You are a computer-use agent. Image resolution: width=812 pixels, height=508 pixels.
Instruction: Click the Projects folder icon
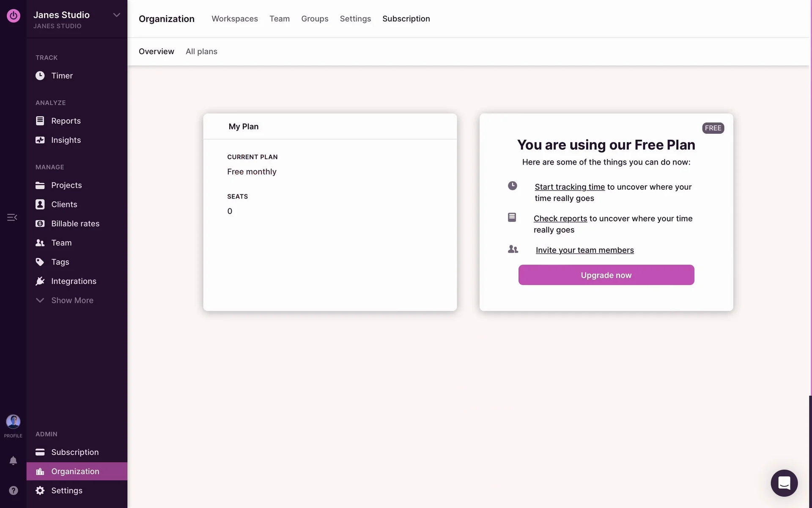pos(40,185)
